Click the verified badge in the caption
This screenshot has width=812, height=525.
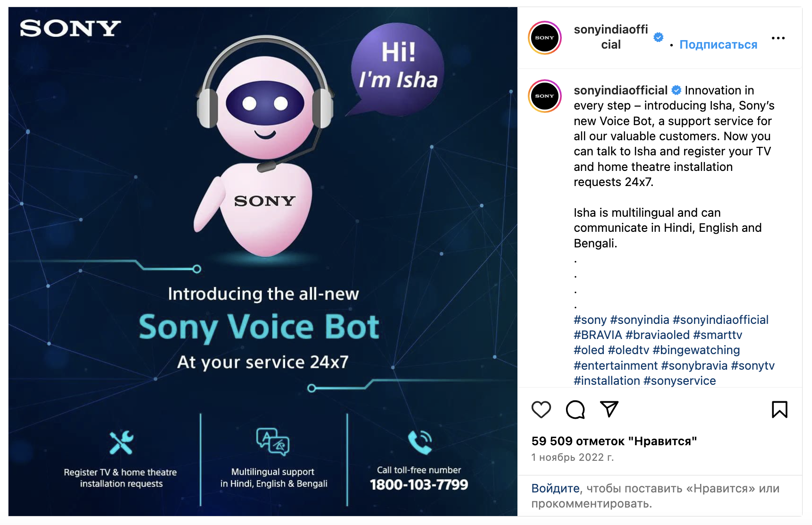677,90
